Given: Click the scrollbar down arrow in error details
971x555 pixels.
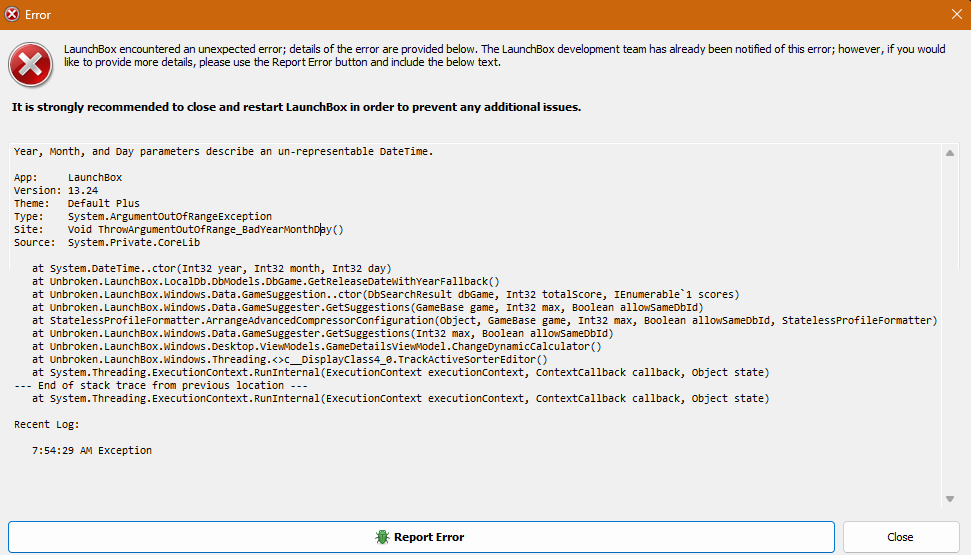Looking at the screenshot, I should (950, 498).
